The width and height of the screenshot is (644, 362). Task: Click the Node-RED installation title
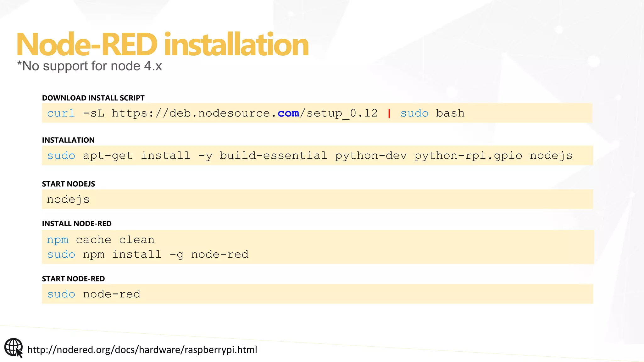coord(162,45)
